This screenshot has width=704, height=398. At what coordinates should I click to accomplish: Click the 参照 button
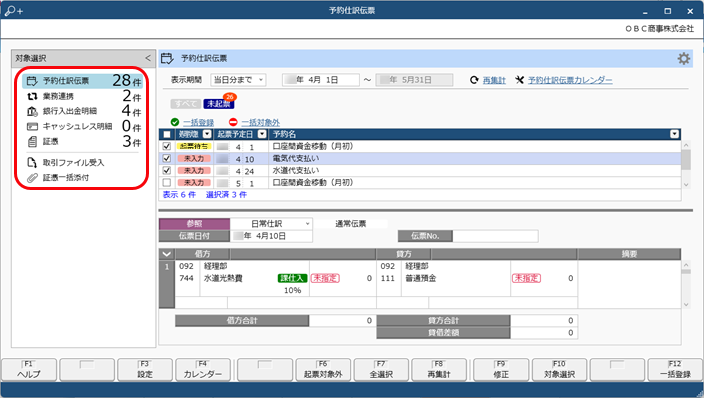(x=194, y=224)
